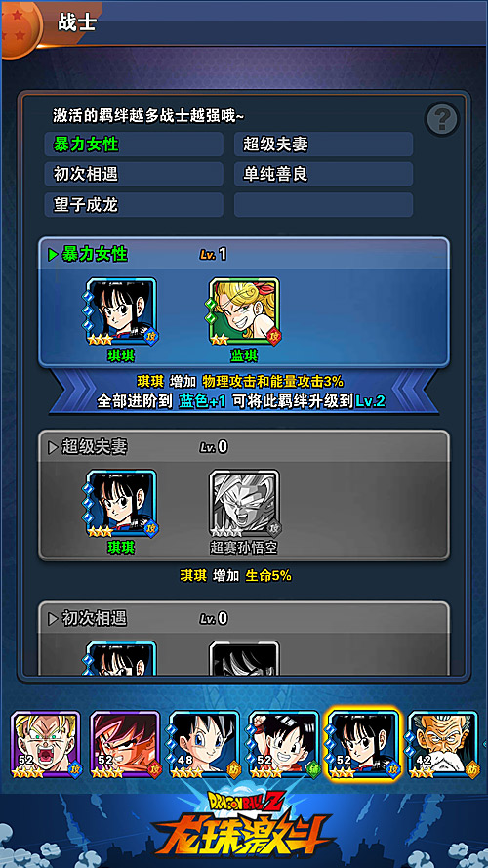Select the red-aura level 52 warrior

point(126,745)
